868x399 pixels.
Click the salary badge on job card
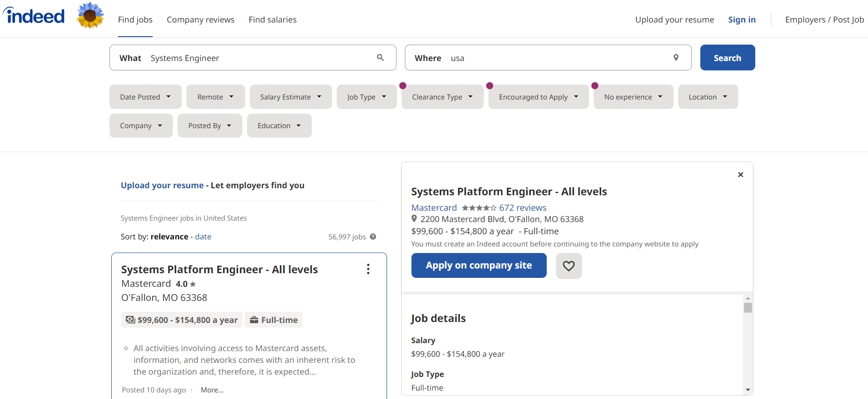click(x=182, y=320)
